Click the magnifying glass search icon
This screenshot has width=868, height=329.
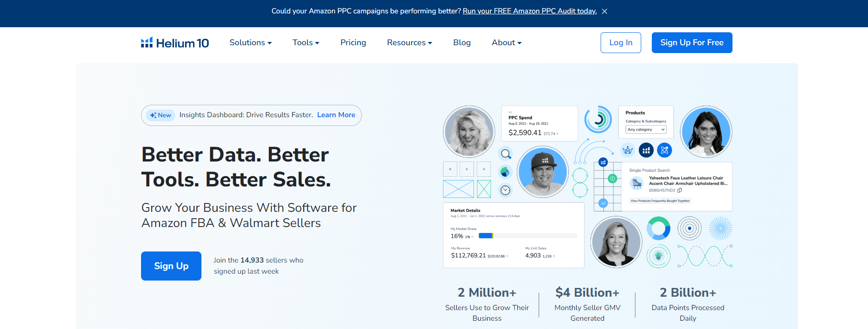[x=506, y=154]
